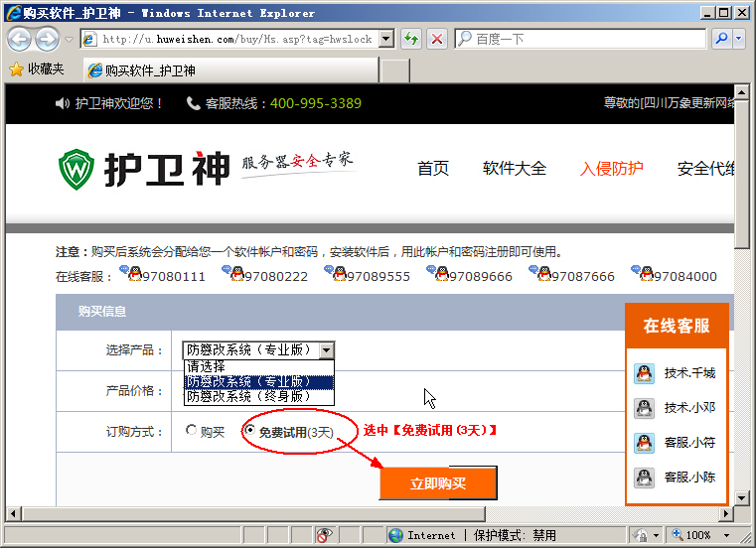This screenshot has height=548, width=756.
Task: Click the 客服.小符 name link
Action: point(689,443)
